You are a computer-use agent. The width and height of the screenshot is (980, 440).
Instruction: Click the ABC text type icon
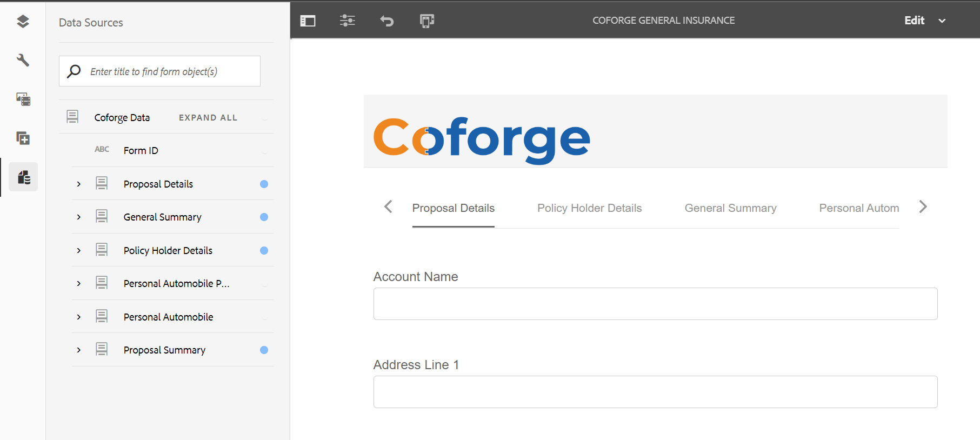coord(102,149)
